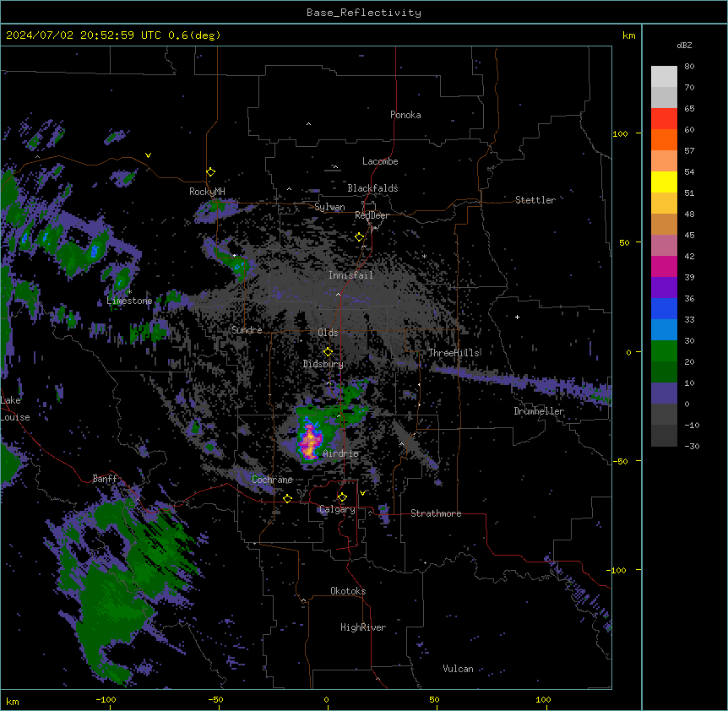Click the white plus marker west of Drumheller
The height and width of the screenshot is (711, 728).
point(517,317)
